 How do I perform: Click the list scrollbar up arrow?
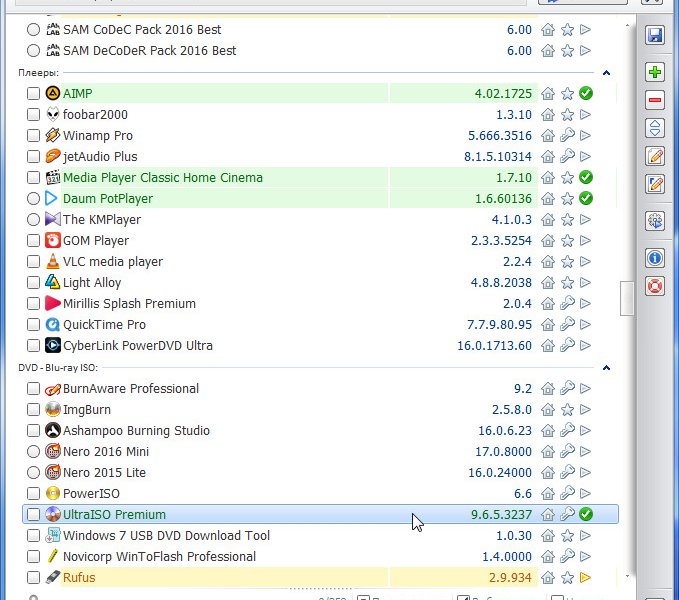point(627,26)
